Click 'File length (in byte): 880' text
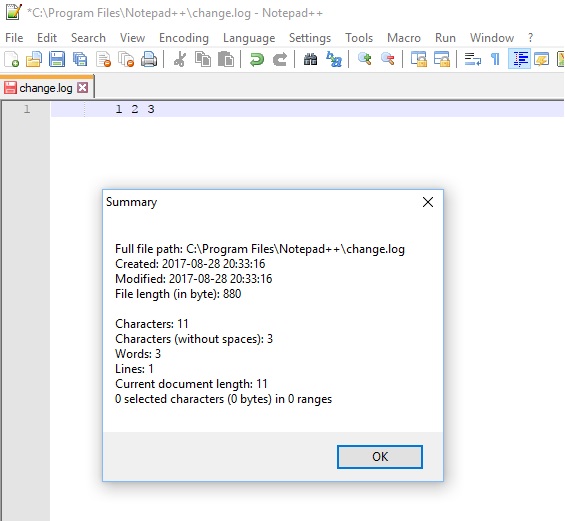The image size is (565, 521). [x=178, y=294]
